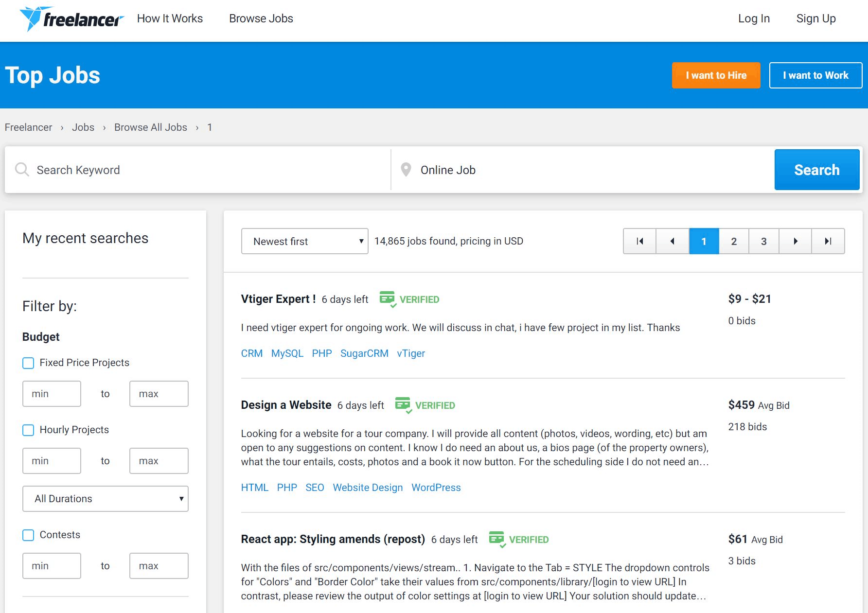Click the $459 Avg Bid text

(759, 405)
